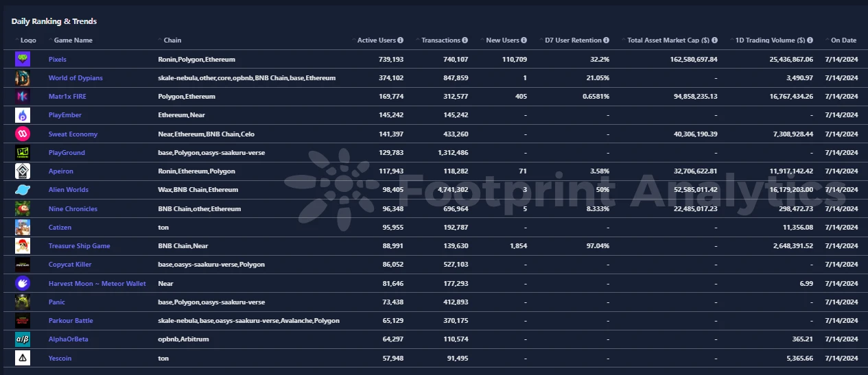Viewport: 868px width, 375px height.
Task: Click the Pixels game logo icon
Action: click(23, 60)
